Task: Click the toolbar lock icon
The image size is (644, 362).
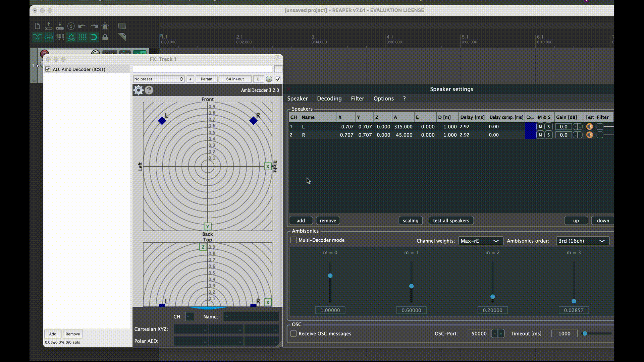Action: [x=105, y=37]
